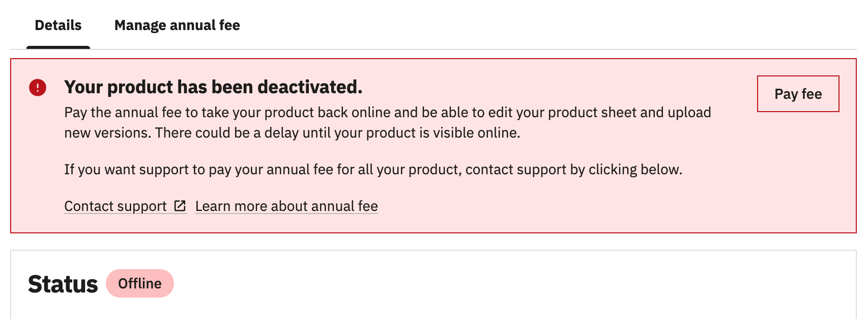868x319 pixels.
Task: Click the heading Your product has been deactivated
Action: tap(213, 87)
